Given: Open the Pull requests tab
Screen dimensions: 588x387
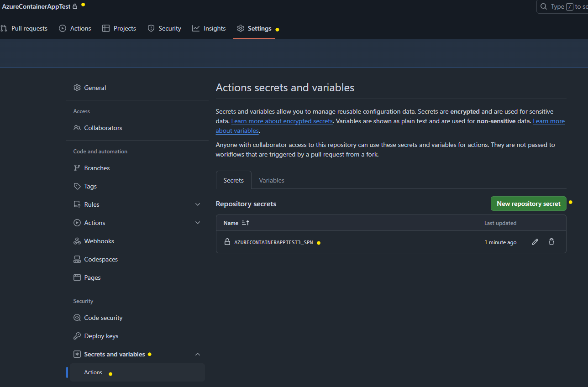Looking at the screenshot, I should click(24, 28).
